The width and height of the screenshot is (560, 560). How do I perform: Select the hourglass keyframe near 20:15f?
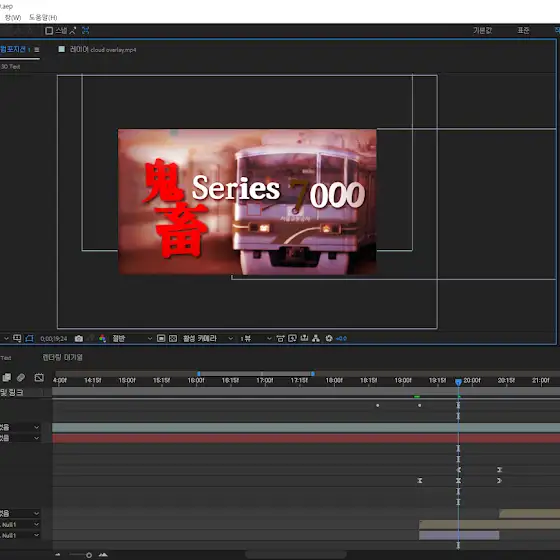(x=499, y=470)
